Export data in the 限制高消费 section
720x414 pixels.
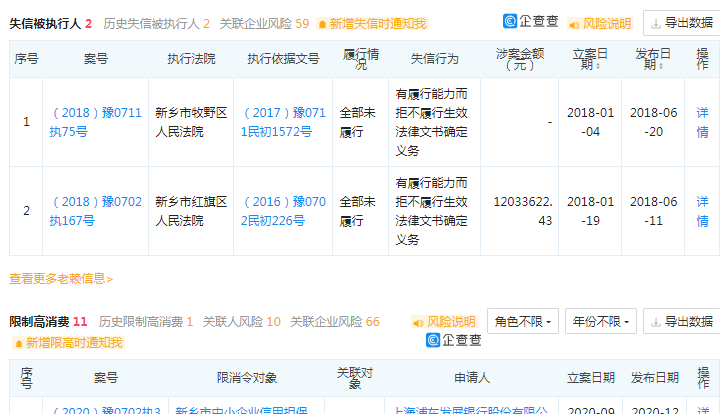(x=681, y=322)
